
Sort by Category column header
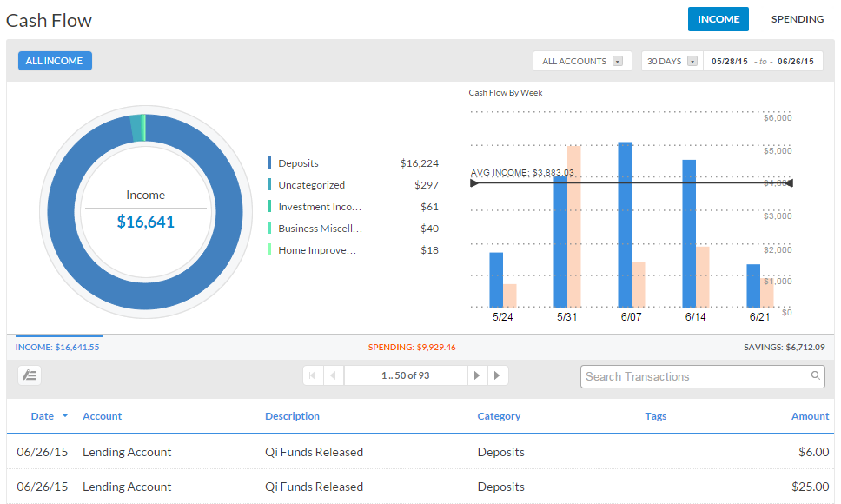pyautogui.click(x=499, y=416)
